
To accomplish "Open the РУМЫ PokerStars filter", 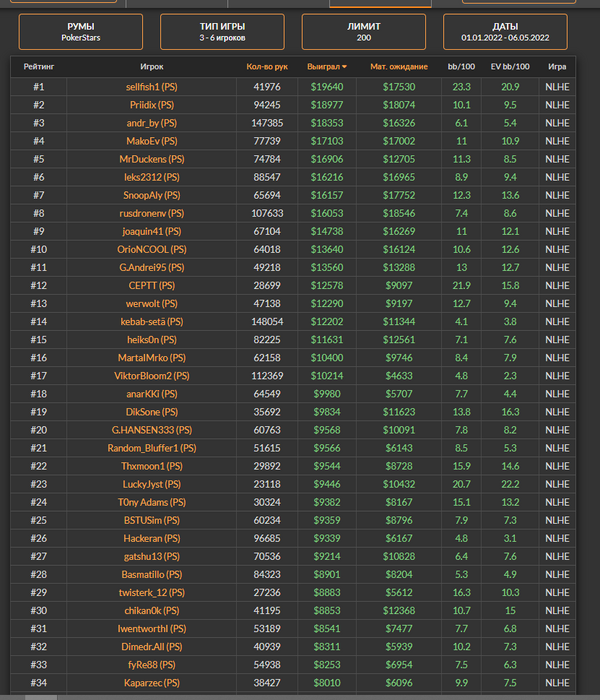I will tap(81, 32).
